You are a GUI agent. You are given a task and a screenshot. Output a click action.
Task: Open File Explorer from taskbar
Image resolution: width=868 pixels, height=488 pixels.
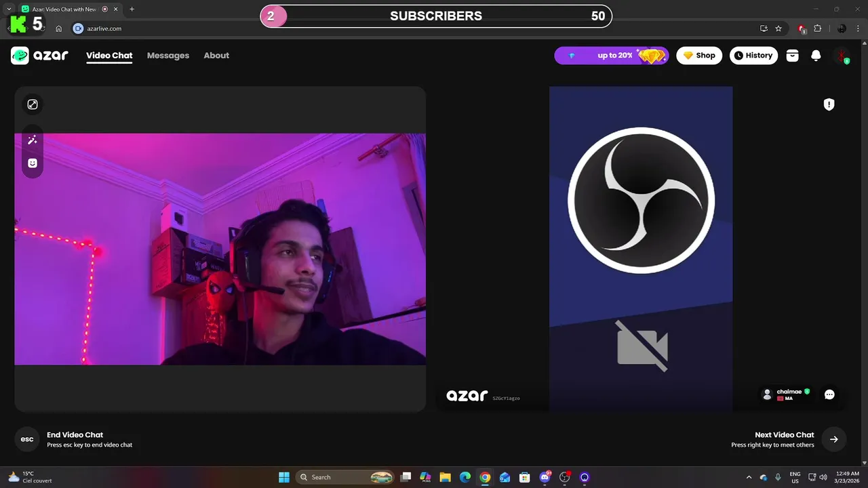pos(445,477)
